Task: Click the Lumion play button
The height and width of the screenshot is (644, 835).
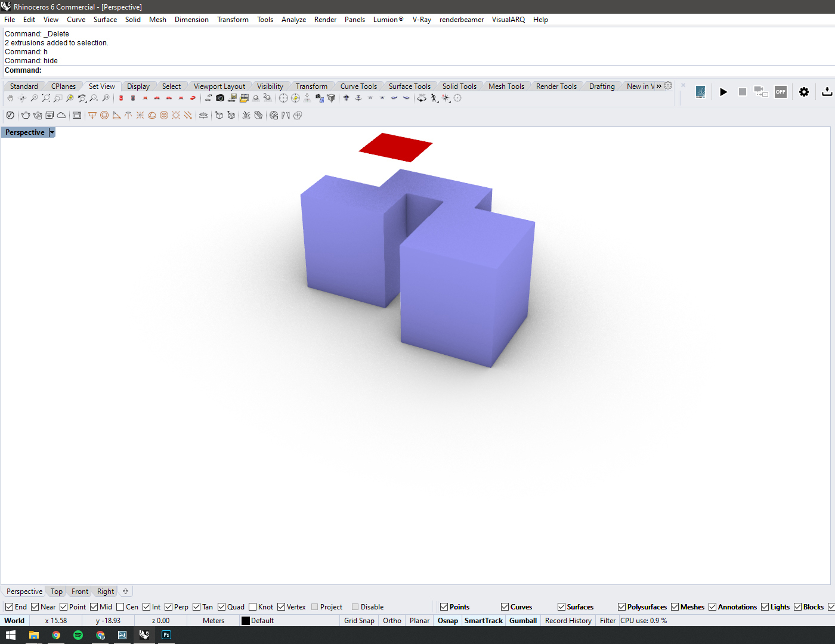Action: (x=723, y=92)
